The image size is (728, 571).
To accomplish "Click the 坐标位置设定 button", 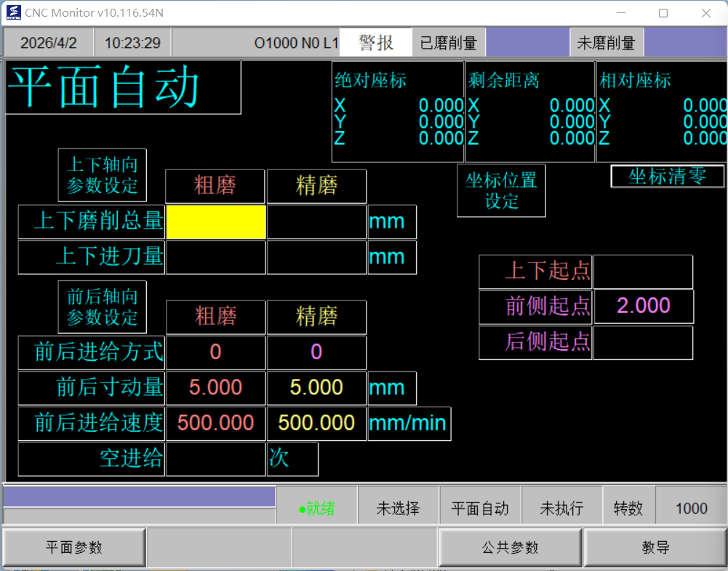I will (501, 191).
